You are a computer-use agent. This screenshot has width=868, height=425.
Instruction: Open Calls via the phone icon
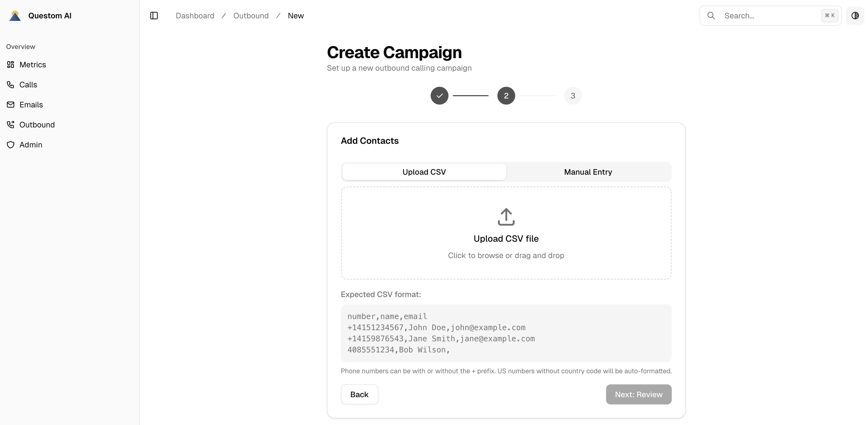point(11,85)
